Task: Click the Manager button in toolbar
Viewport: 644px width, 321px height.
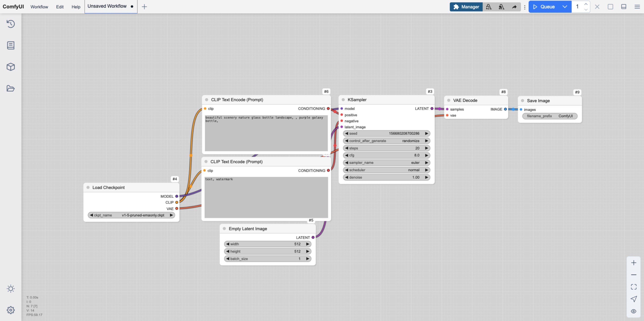Action: click(x=466, y=6)
